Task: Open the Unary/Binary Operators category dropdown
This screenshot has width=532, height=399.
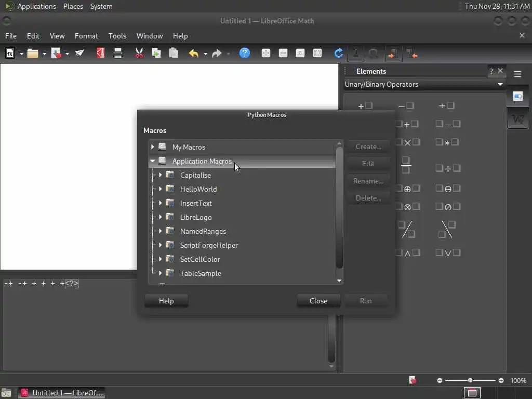Action: 424,85
